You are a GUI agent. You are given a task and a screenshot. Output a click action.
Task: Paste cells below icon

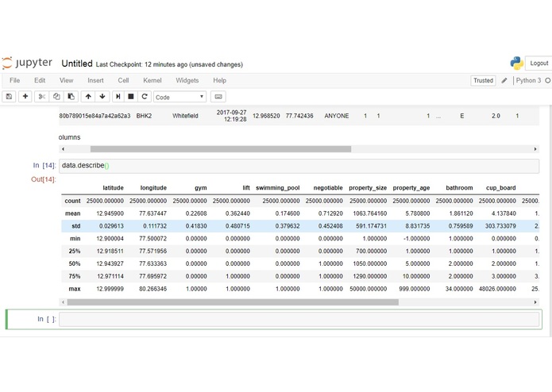point(71,96)
